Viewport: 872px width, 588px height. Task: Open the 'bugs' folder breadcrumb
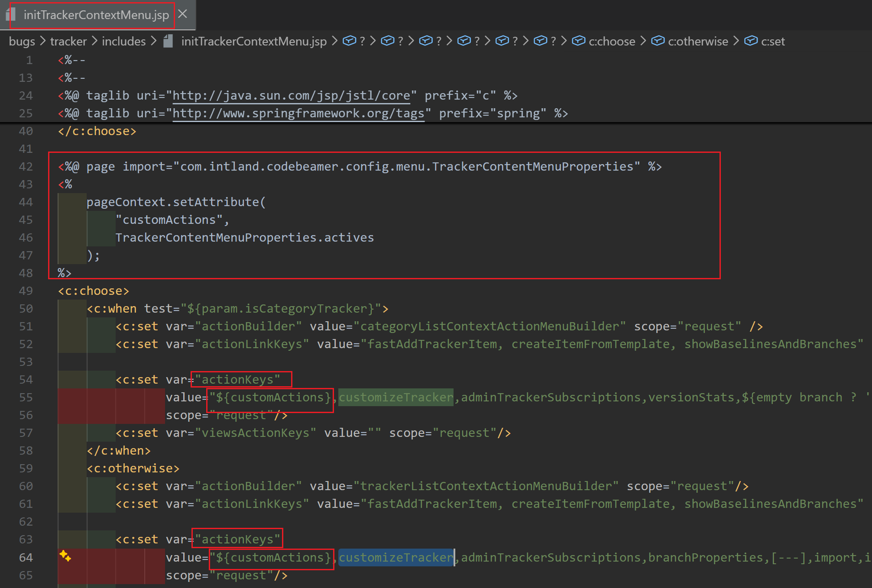coord(22,42)
